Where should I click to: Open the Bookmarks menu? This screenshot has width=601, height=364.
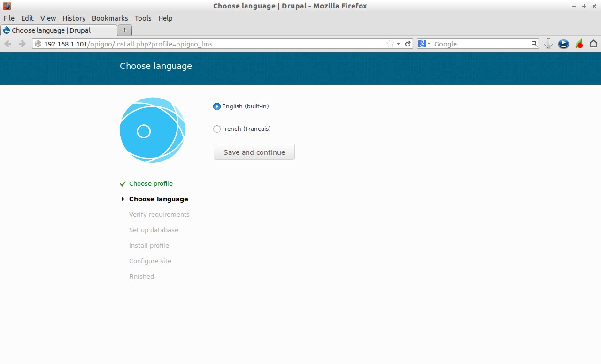(x=110, y=18)
